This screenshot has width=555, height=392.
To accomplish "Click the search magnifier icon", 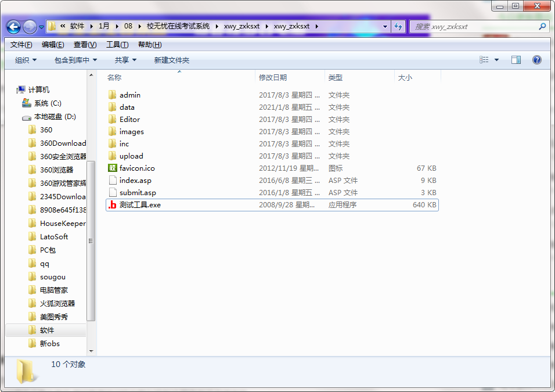I will 542,27.
